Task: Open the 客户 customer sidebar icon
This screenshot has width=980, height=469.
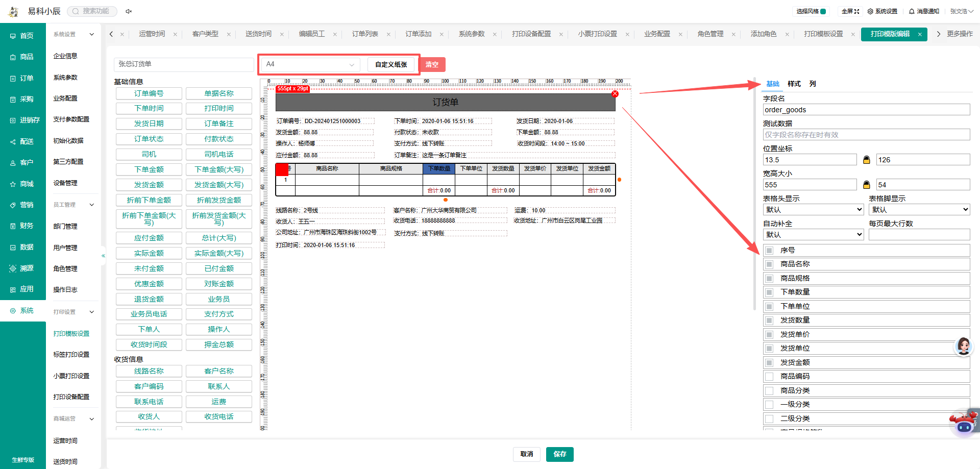Action: tap(13, 163)
